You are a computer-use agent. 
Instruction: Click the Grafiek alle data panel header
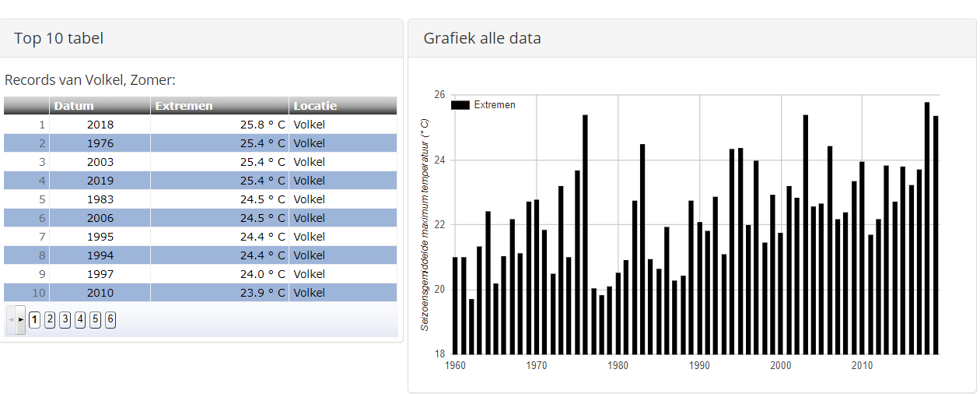point(692,38)
